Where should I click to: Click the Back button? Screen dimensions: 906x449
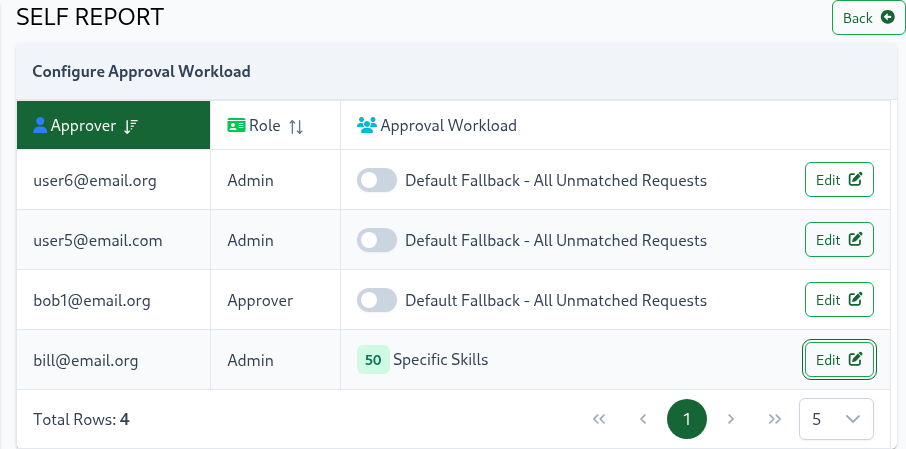[868, 18]
